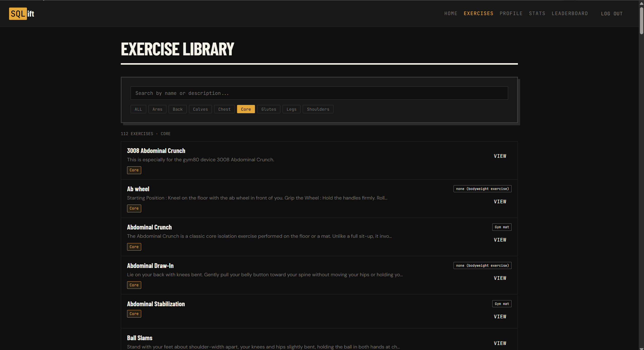Click the Abdominal Draw-In title
Screen dimensions: 644x350
(x=150, y=266)
